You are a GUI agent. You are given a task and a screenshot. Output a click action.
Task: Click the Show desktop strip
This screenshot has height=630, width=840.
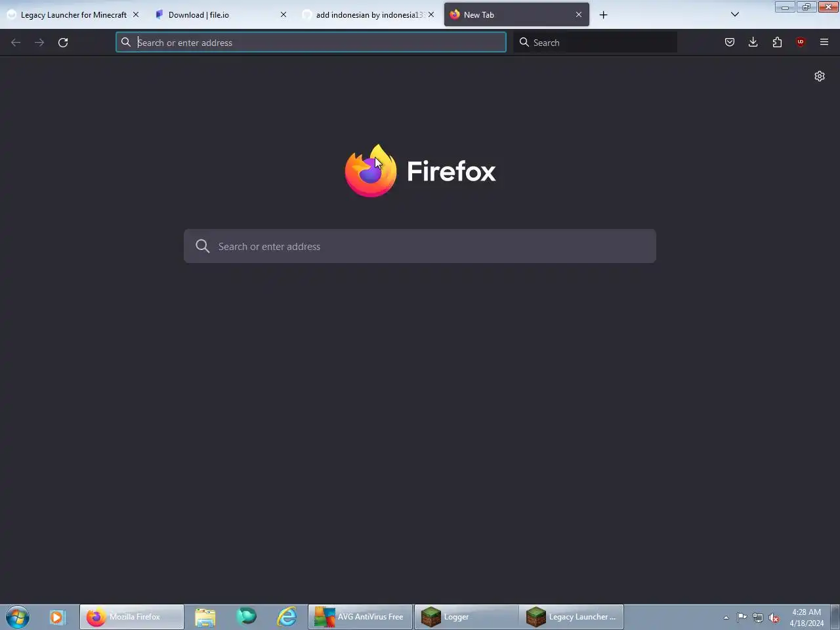(x=835, y=617)
